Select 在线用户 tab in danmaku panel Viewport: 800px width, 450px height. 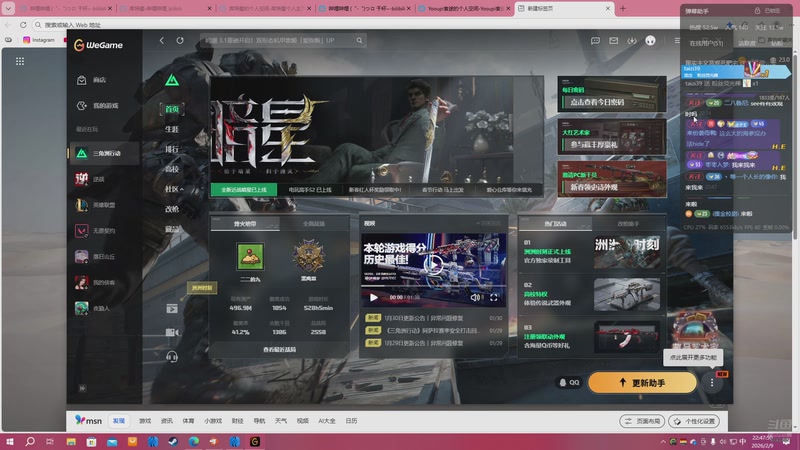(x=706, y=43)
